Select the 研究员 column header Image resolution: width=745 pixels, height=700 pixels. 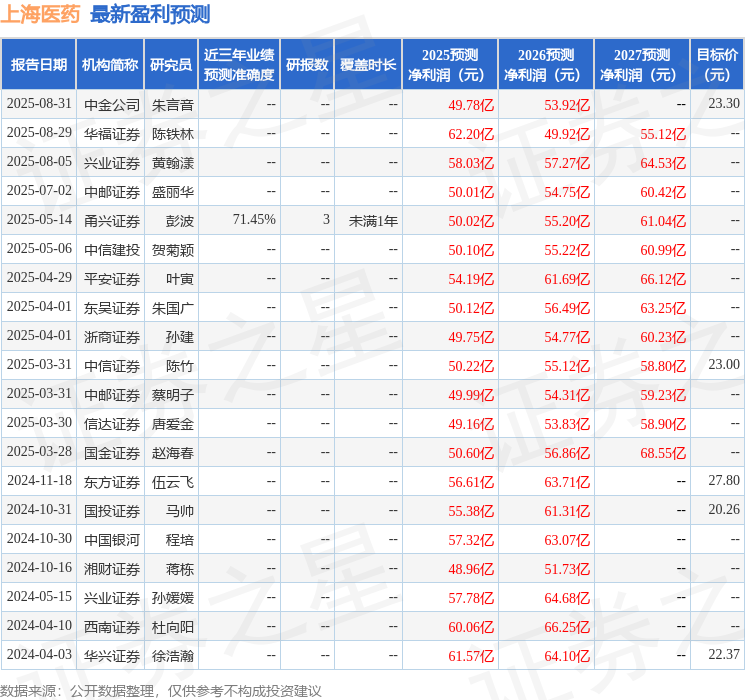click(171, 65)
